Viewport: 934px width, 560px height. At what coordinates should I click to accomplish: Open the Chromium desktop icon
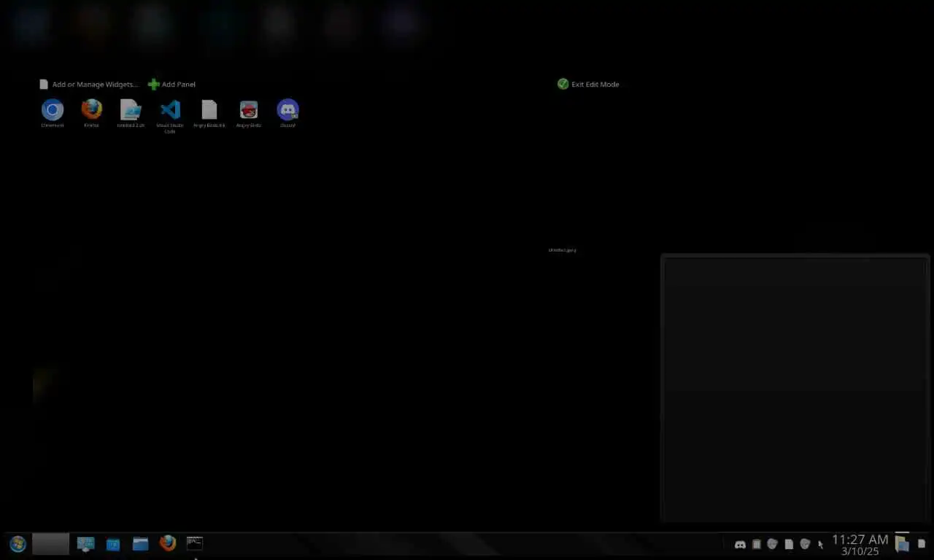pos(53,110)
